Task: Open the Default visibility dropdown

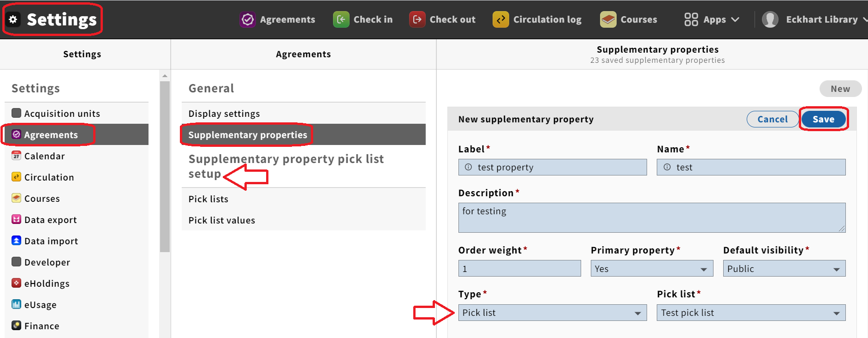Action: click(x=784, y=269)
